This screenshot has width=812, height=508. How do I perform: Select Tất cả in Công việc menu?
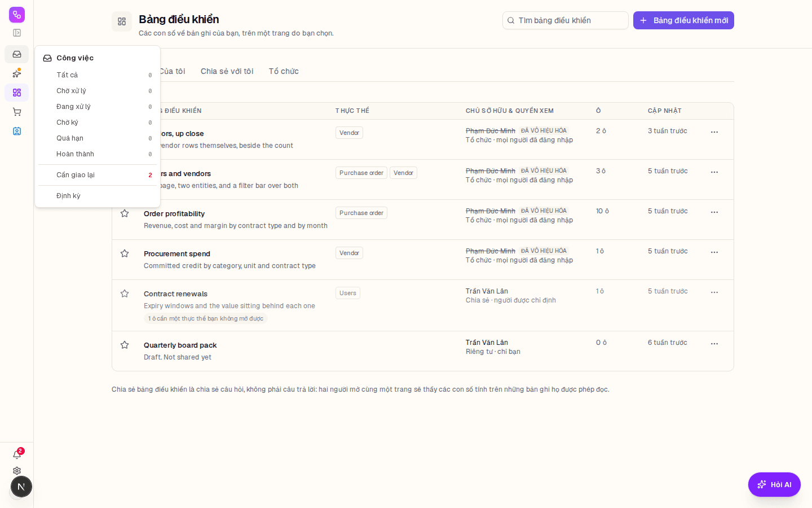click(98, 75)
